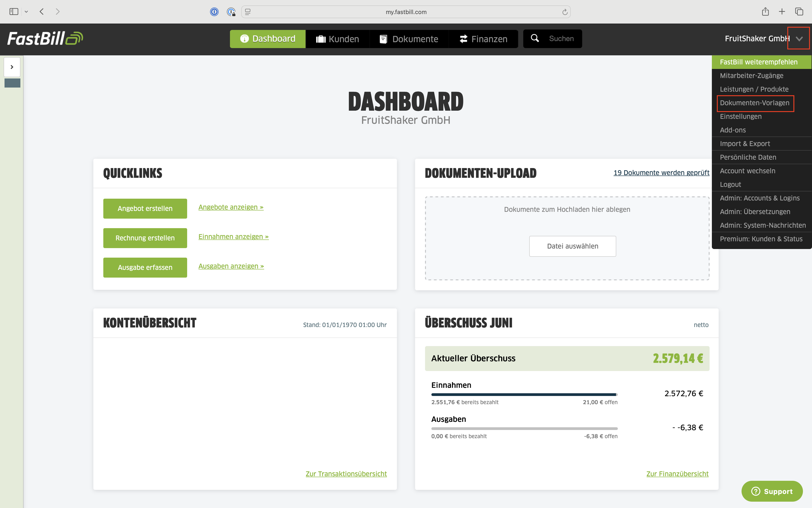Select Dokumenten-Vorlagen menu entry
The height and width of the screenshot is (508, 812).
click(762, 103)
